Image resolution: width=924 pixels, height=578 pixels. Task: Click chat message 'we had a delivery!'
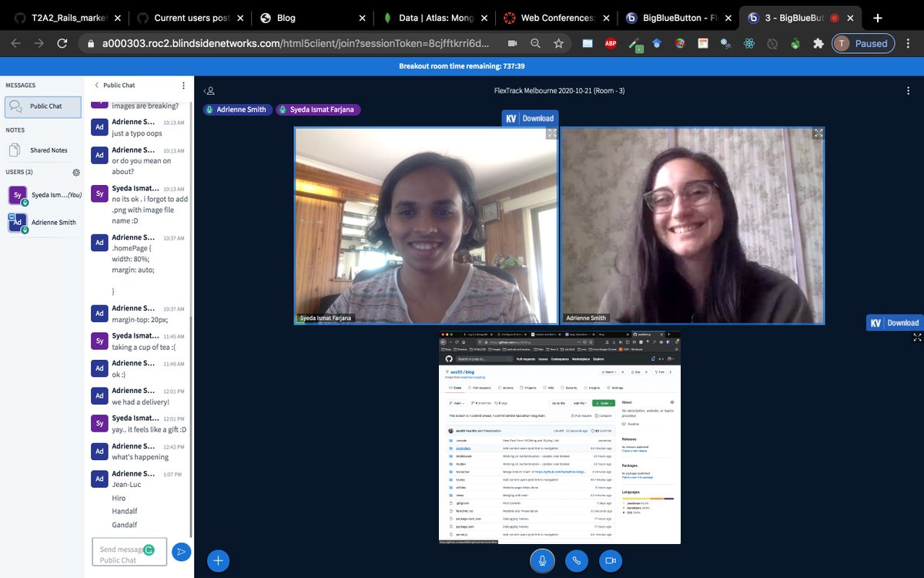[140, 402]
